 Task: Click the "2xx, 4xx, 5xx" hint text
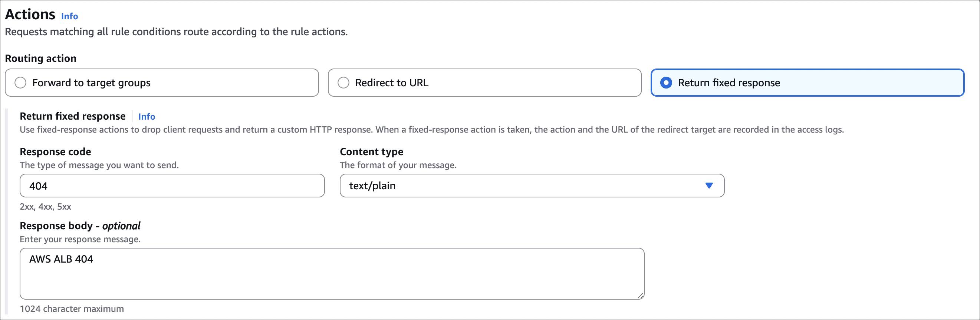click(x=45, y=207)
